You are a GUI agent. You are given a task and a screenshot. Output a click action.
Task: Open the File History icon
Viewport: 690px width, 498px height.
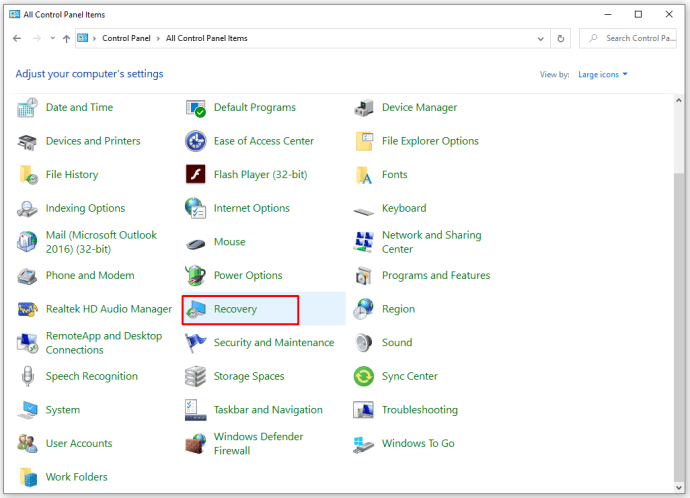[x=27, y=175]
